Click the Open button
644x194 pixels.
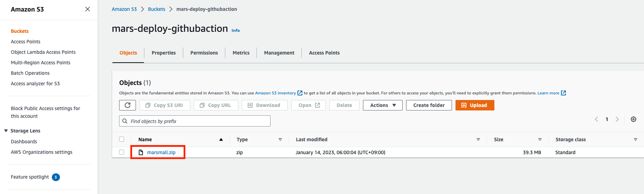pos(308,105)
